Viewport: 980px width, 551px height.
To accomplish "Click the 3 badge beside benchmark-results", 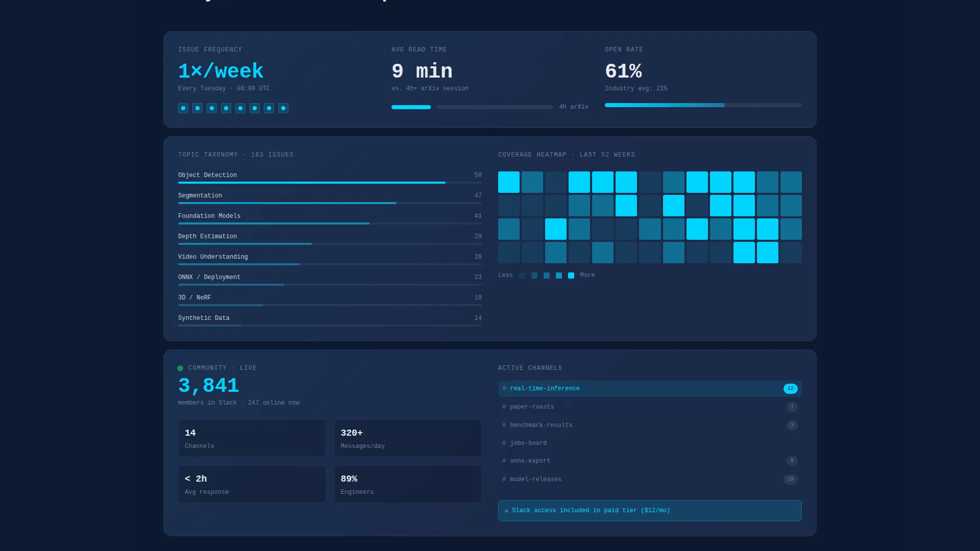I will tap(792, 425).
